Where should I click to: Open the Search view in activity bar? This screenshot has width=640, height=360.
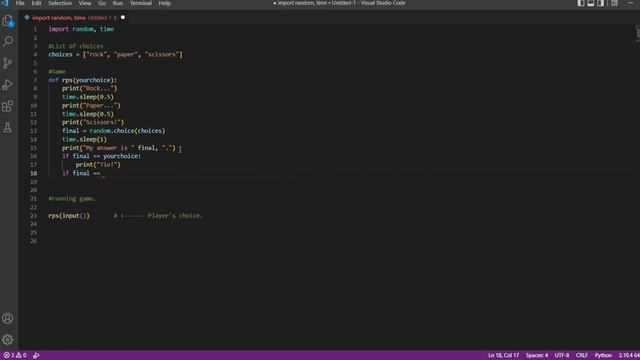click(x=8, y=42)
